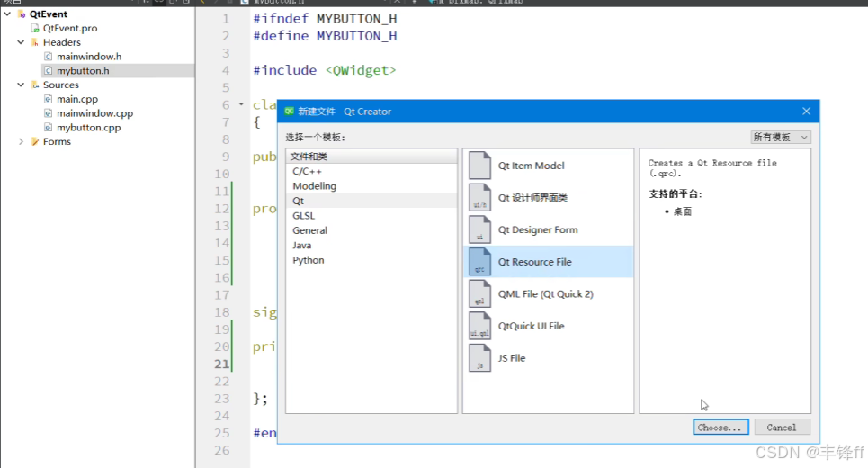Close the 新建文件 dialog

coord(806,112)
